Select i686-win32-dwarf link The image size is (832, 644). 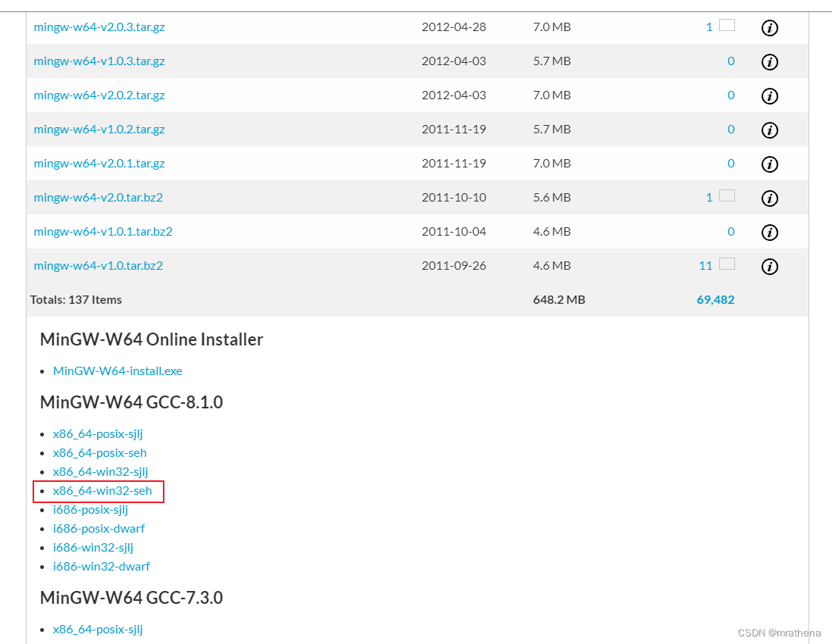pyautogui.click(x=102, y=567)
